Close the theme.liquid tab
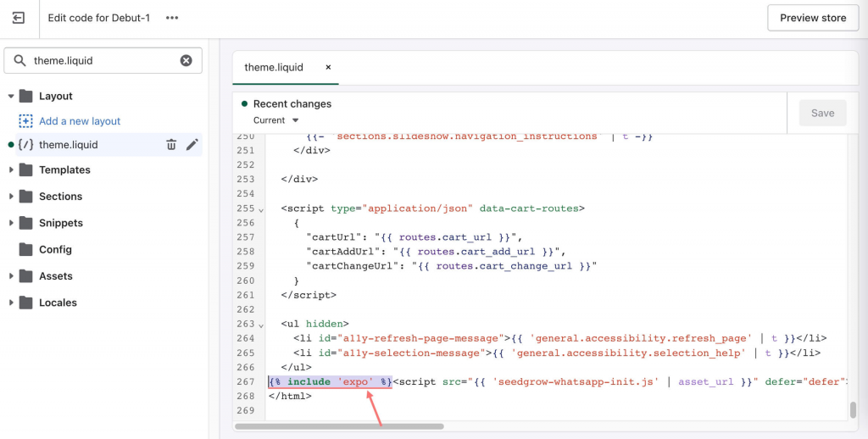This screenshot has width=868, height=439. [328, 67]
